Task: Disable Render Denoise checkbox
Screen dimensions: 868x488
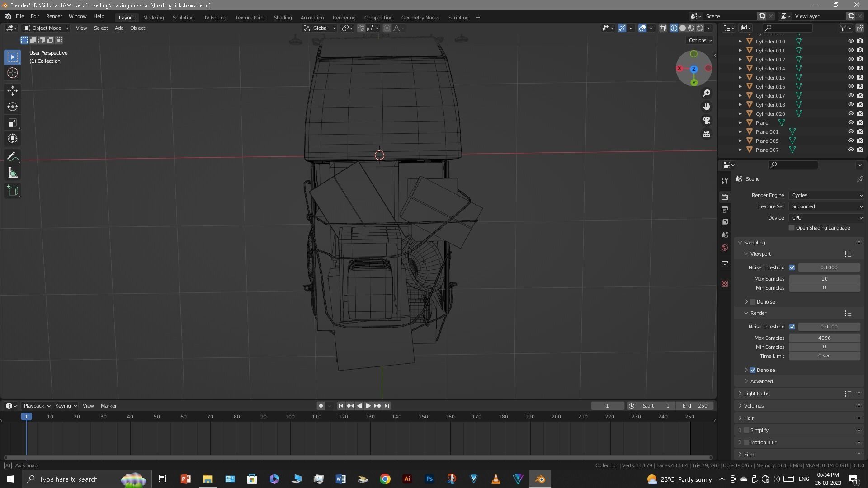Action: [x=753, y=370]
